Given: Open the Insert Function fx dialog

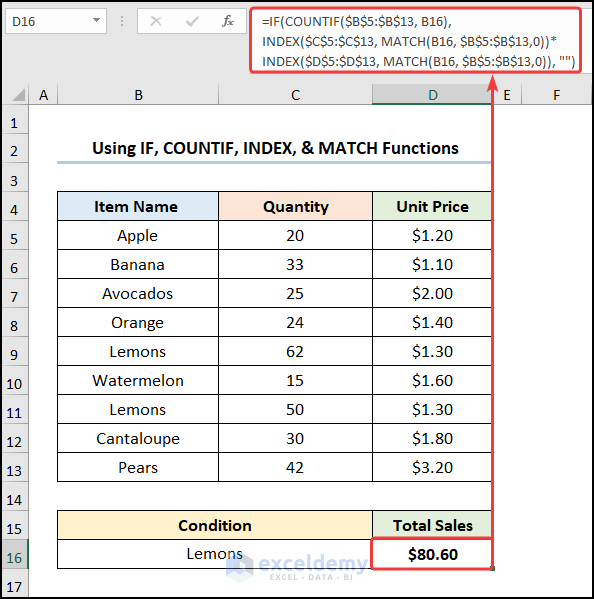Looking at the screenshot, I should tap(228, 21).
